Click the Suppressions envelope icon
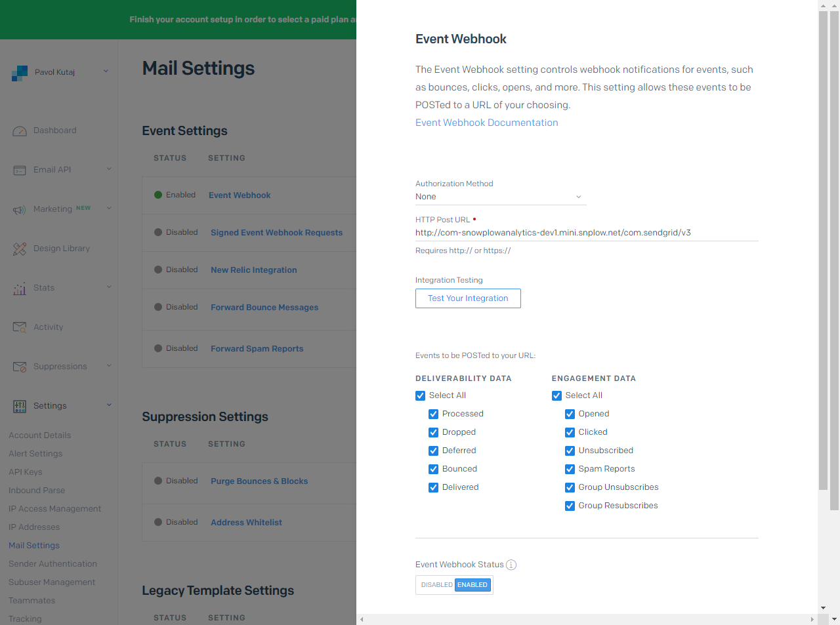Screen dimensions: 840x625 coord(20,367)
